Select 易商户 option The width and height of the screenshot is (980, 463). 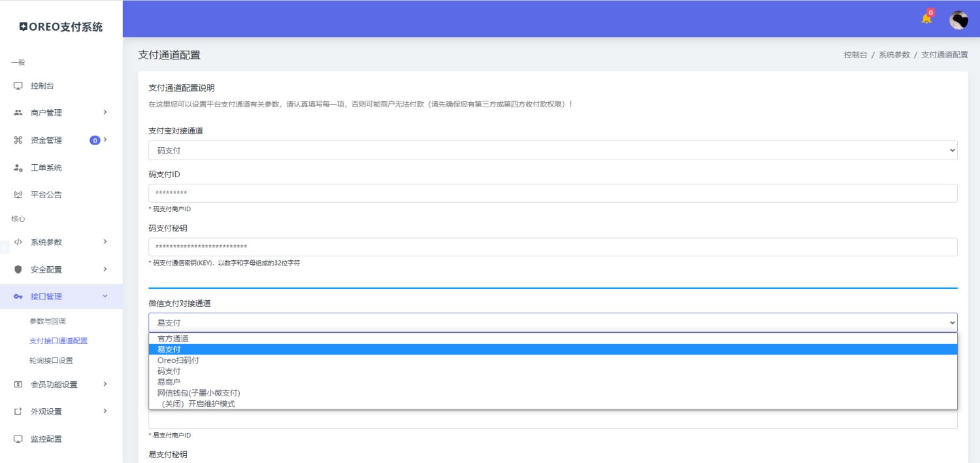coord(553,382)
